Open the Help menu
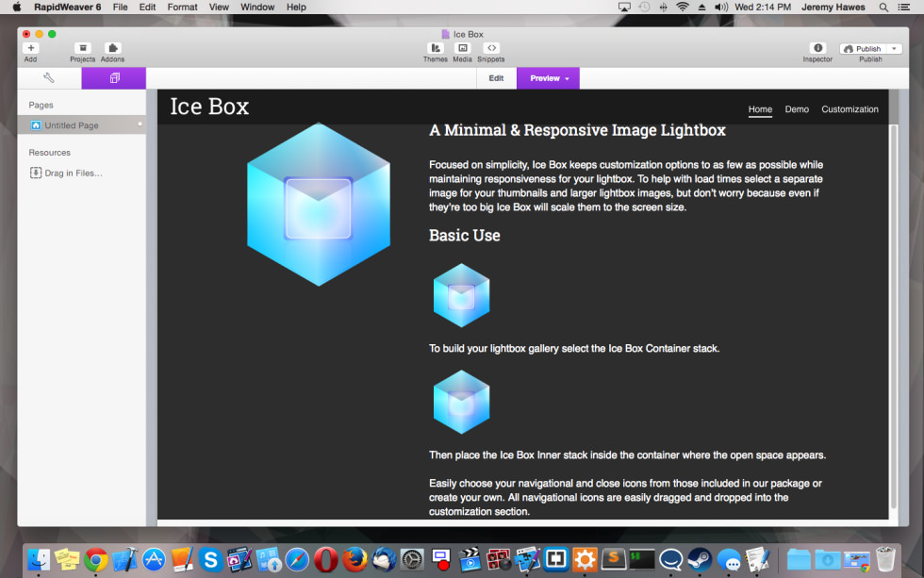The width and height of the screenshot is (924, 578). point(296,7)
